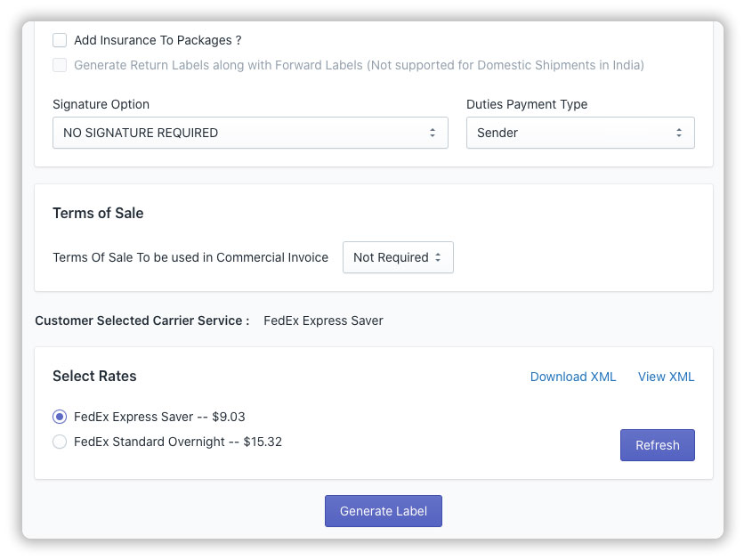744x560 pixels.
Task: Click FedEx Express Saver carrier service value
Action: tap(323, 321)
